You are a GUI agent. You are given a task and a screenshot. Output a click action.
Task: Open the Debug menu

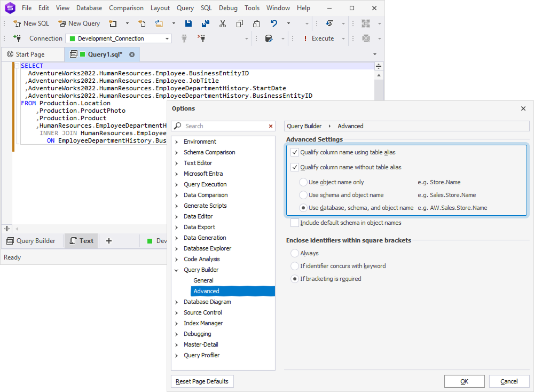point(228,8)
